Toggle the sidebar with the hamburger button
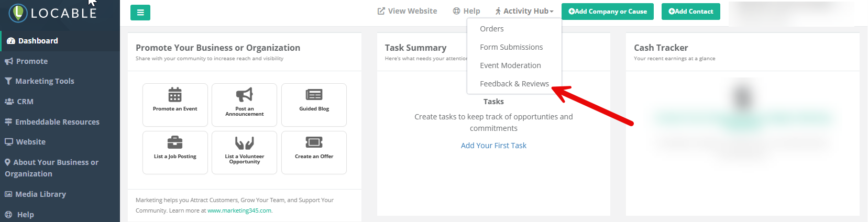The image size is (868, 222). (x=140, y=13)
